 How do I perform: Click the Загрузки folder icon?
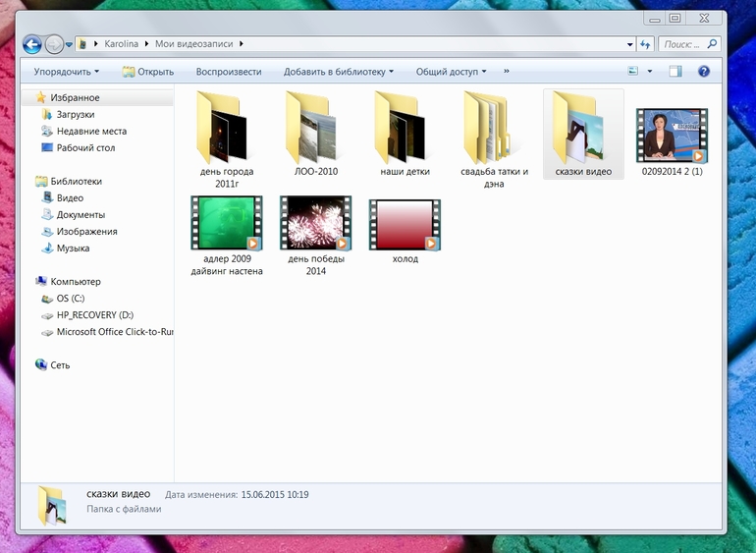tap(47, 114)
